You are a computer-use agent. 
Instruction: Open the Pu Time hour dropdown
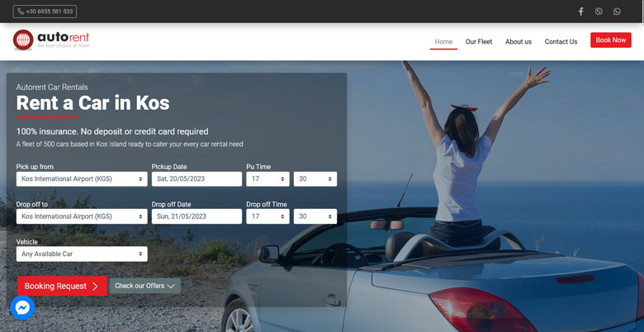pos(268,179)
